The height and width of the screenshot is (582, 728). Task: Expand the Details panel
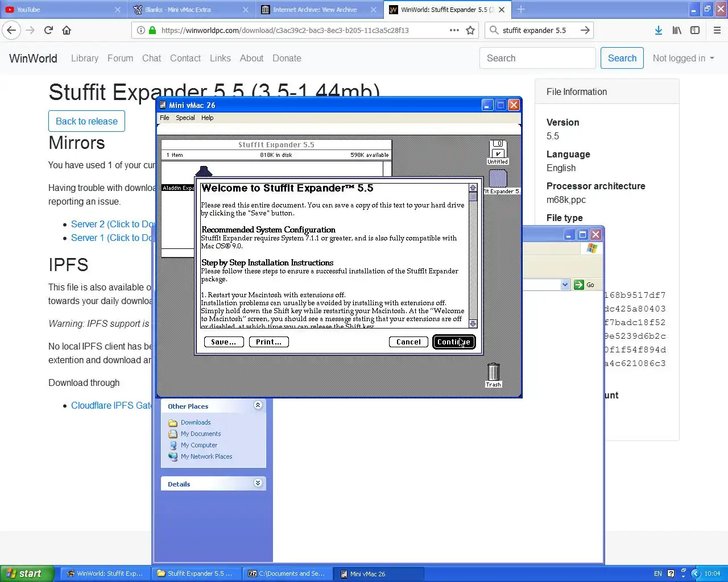(x=258, y=483)
